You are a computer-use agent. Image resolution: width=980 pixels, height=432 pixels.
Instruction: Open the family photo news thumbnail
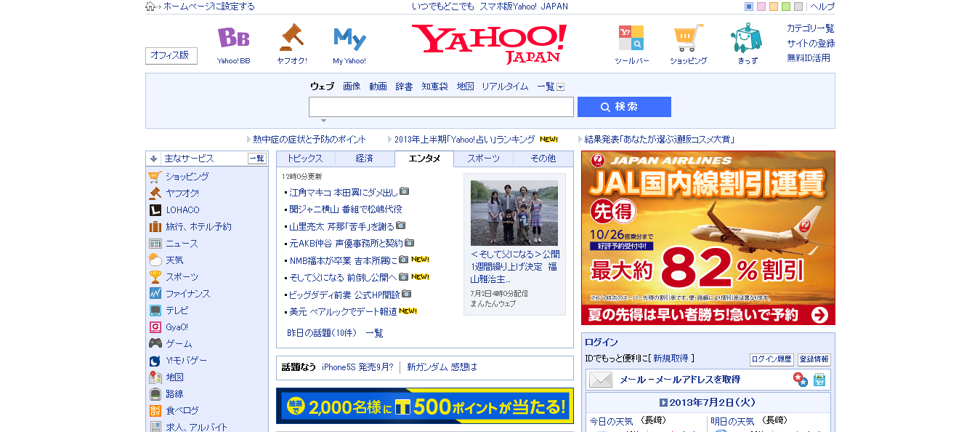click(x=514, y=213)
